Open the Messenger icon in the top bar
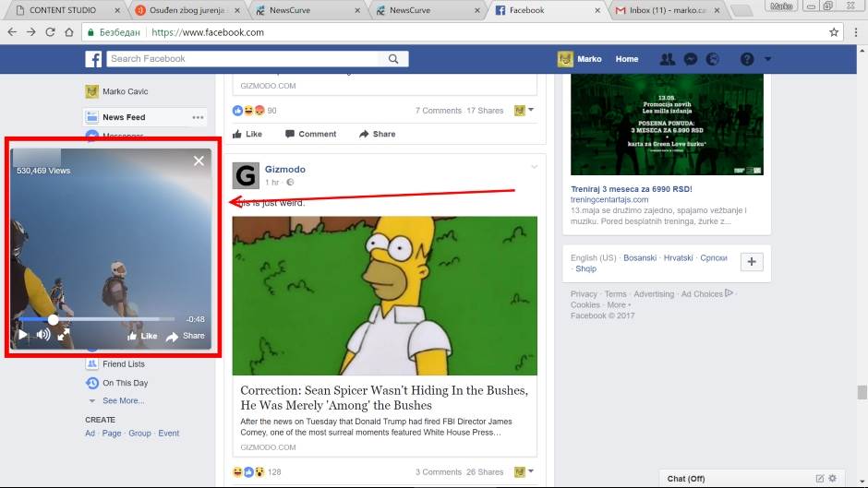The width and height of the screenshot is (868, 488). (690, 59)
